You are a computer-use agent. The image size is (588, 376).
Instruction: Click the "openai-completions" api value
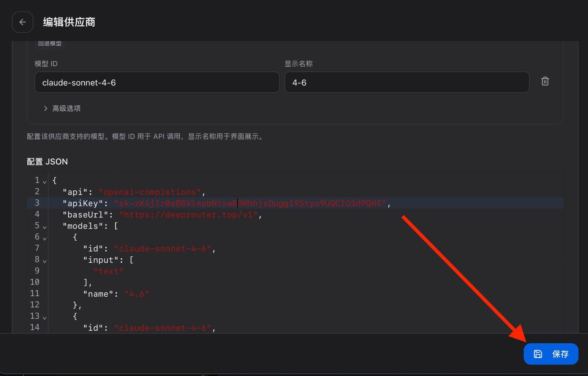click(150, 192)
